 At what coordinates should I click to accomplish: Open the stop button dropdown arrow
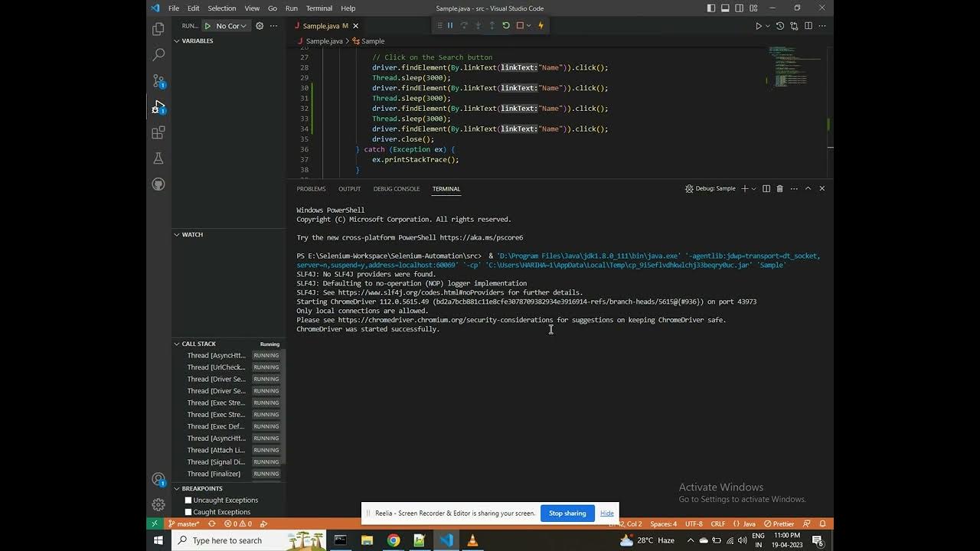pyautogui.click(x=528, y=25)
